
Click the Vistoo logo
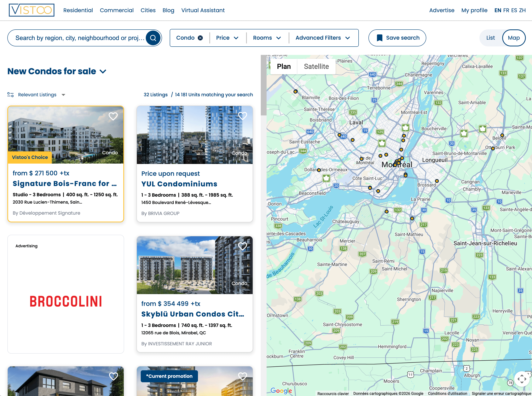(31, 10)
